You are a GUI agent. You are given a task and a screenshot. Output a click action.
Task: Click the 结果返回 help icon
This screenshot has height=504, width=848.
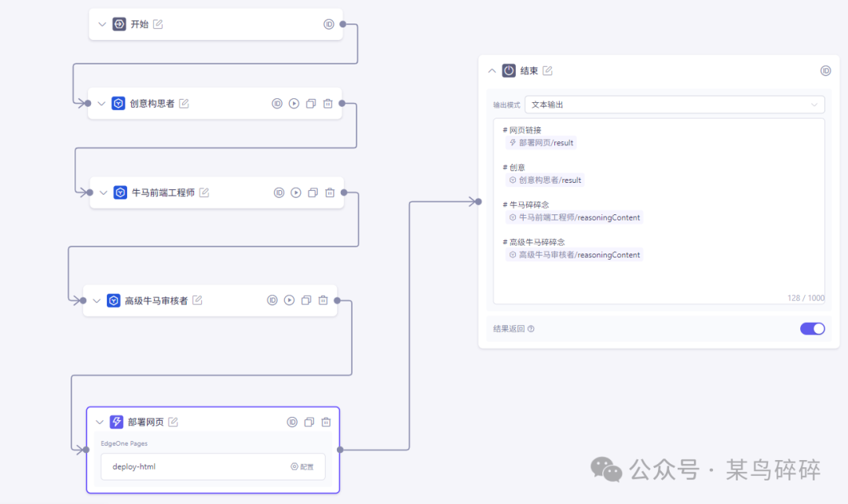[532, 329]
